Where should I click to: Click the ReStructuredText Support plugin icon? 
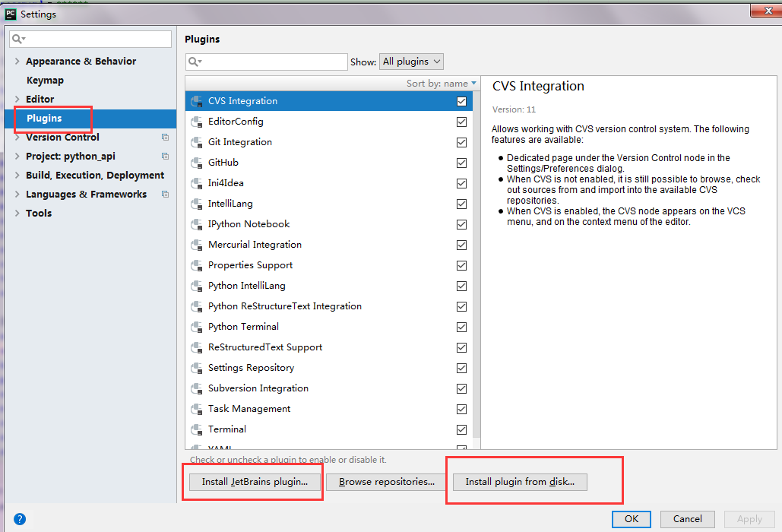(197, 347)
